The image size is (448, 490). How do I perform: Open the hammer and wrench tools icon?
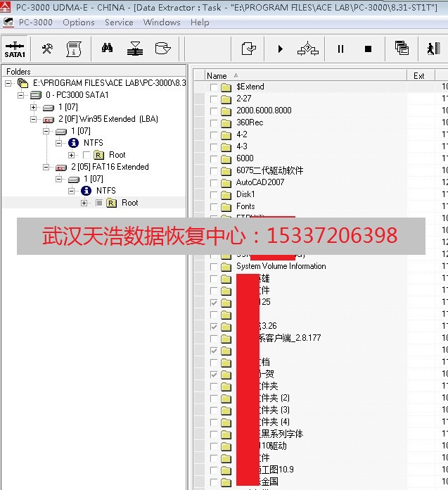[x=47, y=49]
